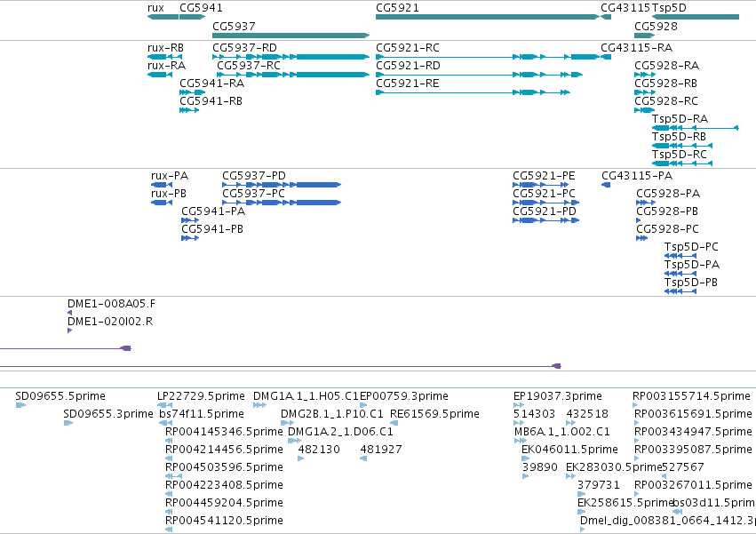
Task: Click protein Tsp5D-PA label
Action: coord(692,265)
